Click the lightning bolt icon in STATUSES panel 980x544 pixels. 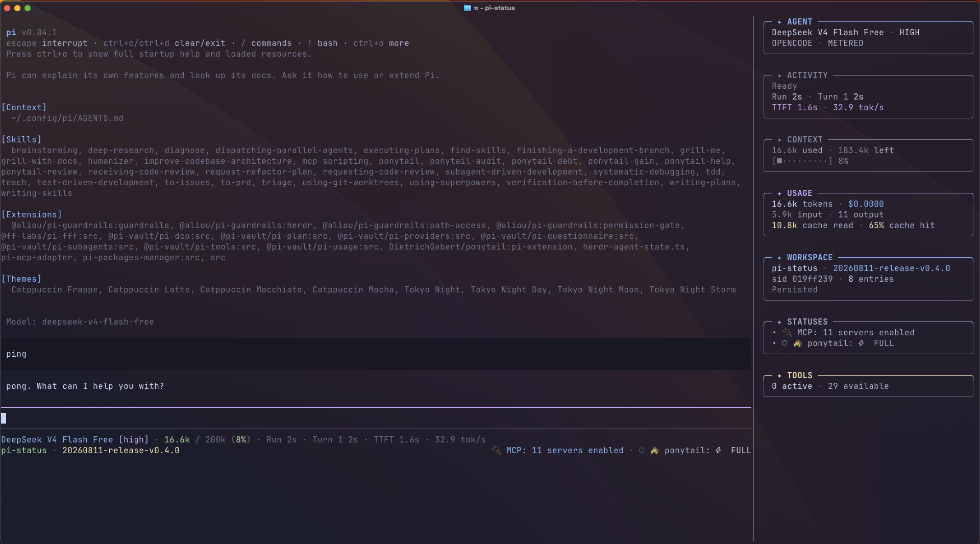861,343
